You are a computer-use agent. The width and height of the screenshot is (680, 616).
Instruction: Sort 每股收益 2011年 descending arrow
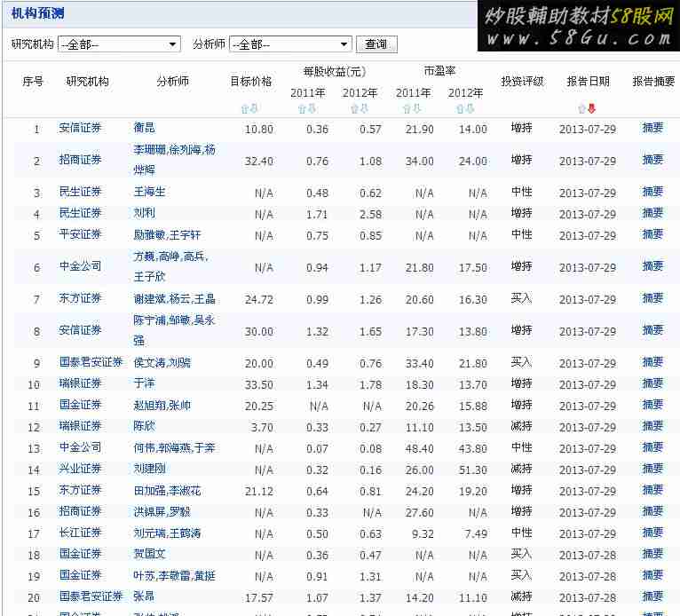tap(312, 108)
